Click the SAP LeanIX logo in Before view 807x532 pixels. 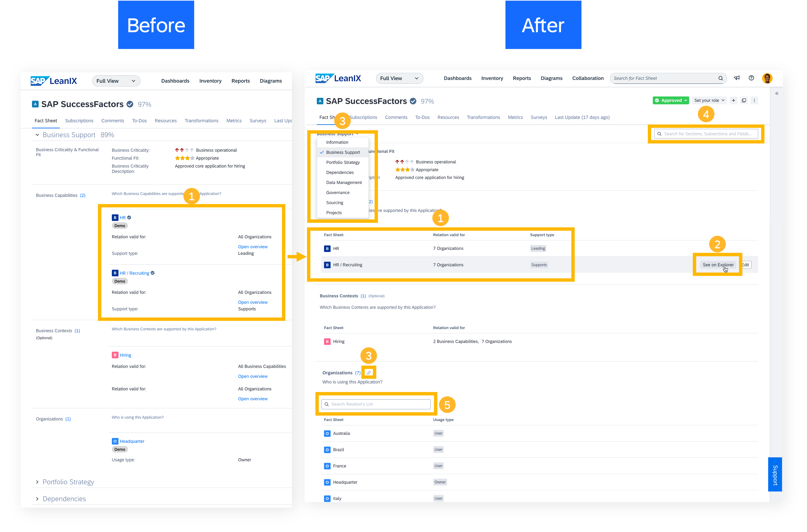click(54, 81)
